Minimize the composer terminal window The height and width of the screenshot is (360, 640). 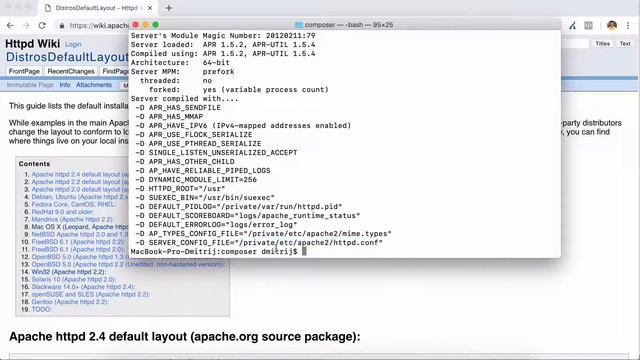pyautogui.click(x=146, y=25)
